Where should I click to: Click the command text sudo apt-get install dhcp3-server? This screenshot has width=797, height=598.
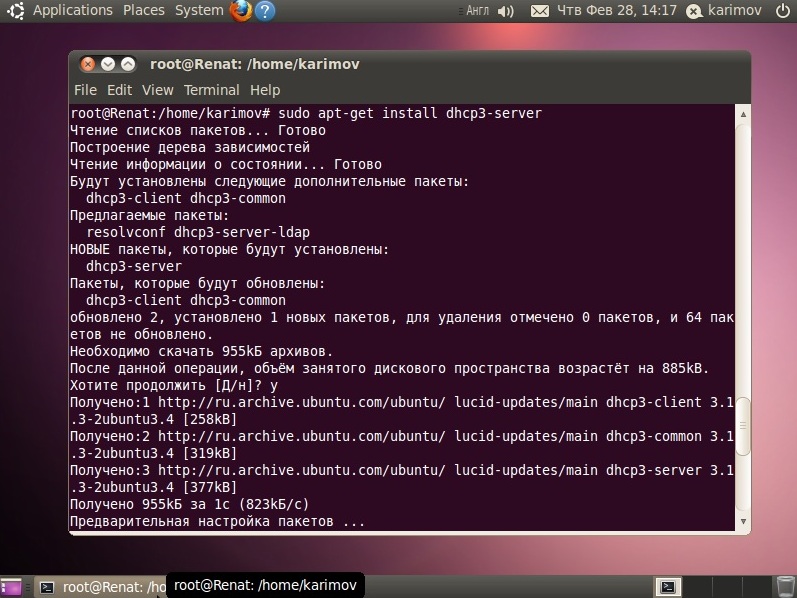tap(410, 113)
